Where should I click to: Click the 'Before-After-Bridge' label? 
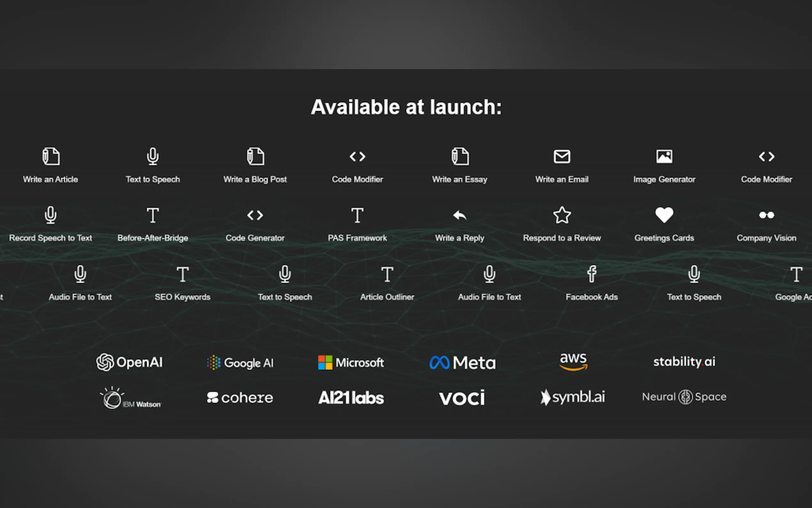point(153,238)
